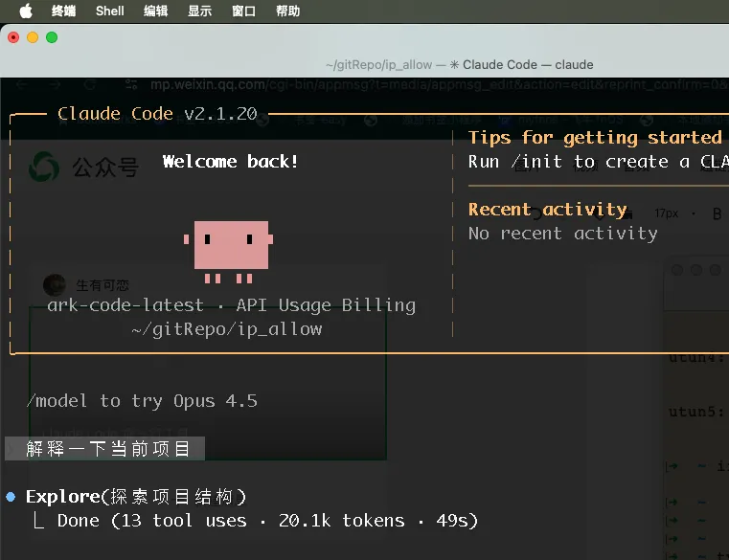Viewport: 729px width, 560px height.
Task: Click the pink Claude mascot pixel art
Action: pyautogui.click(x=228, y=252)
